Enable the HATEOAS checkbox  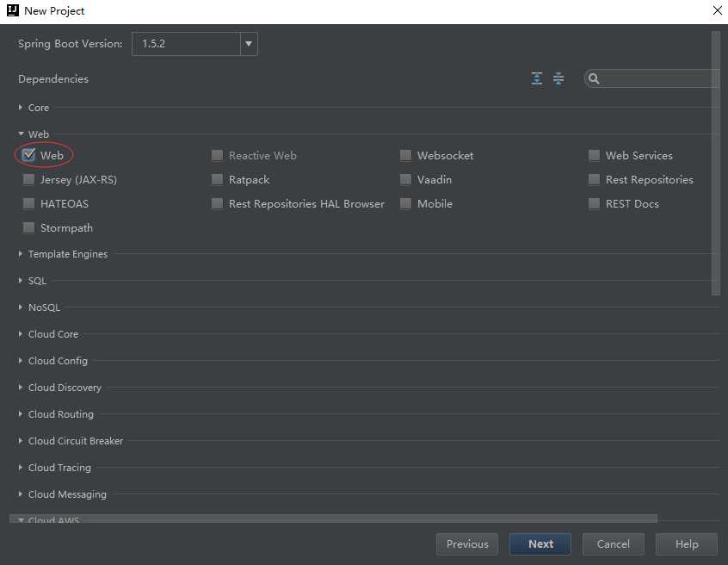tap(28, 203)
